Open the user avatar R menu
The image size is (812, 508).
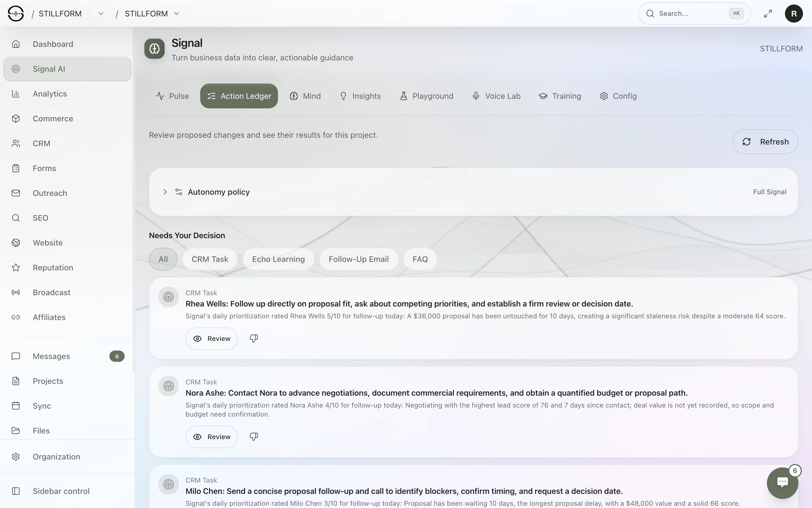pos(794,14)
